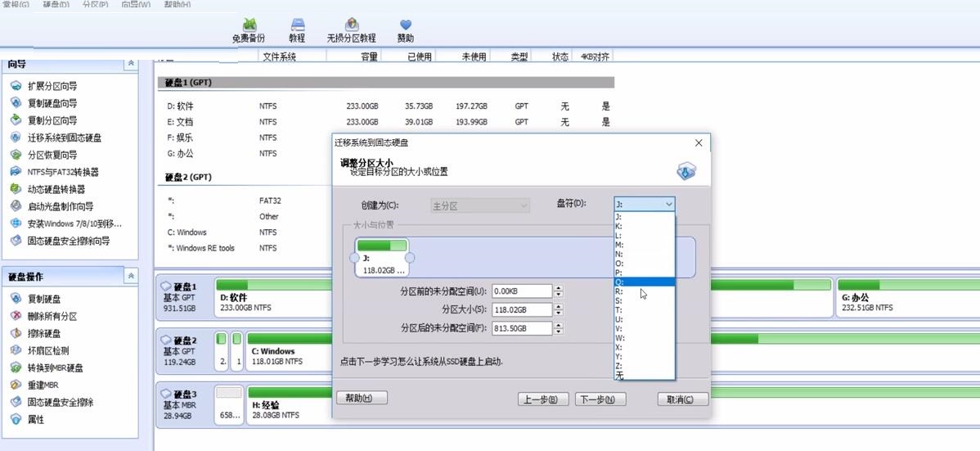This screenshot has width=980, height=451.
Task: Pick 无 from the drive letter list
Action: pos(644,376)
